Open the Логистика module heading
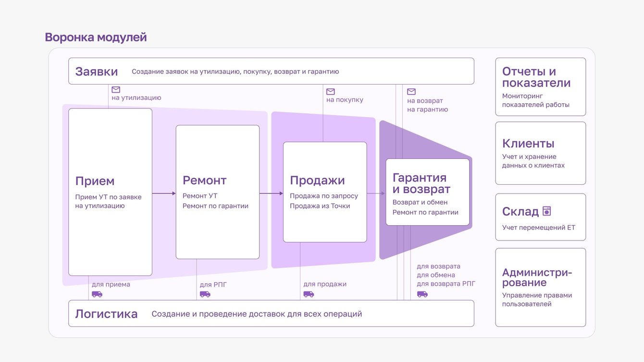Image resolution: width=644 pixels, height=362 pixels. pyautogui.click(x=106, y=314)
